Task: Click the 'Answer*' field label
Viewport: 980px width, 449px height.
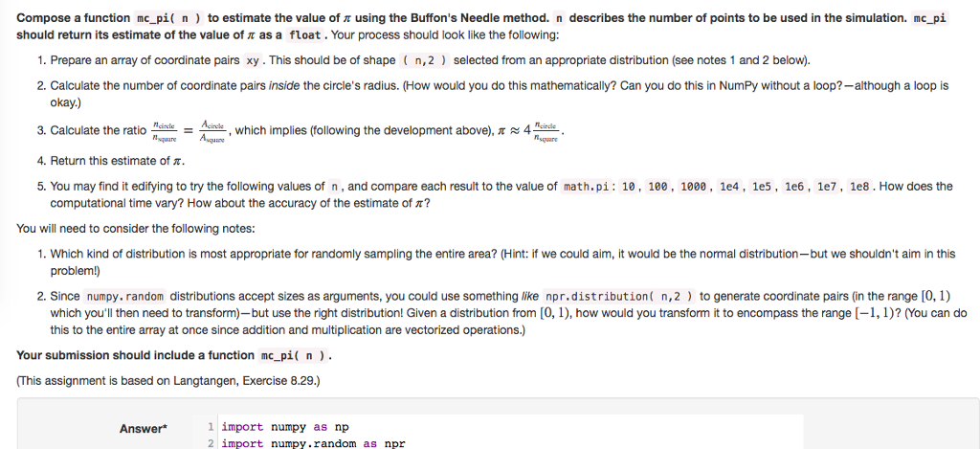Action: (x=144, y=429)
